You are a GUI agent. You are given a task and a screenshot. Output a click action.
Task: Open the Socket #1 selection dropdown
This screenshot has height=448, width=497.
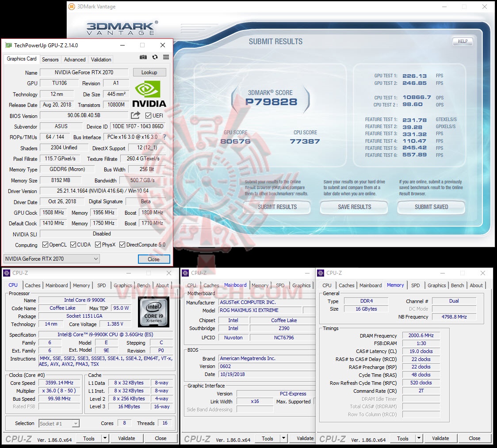pos(59,423)
